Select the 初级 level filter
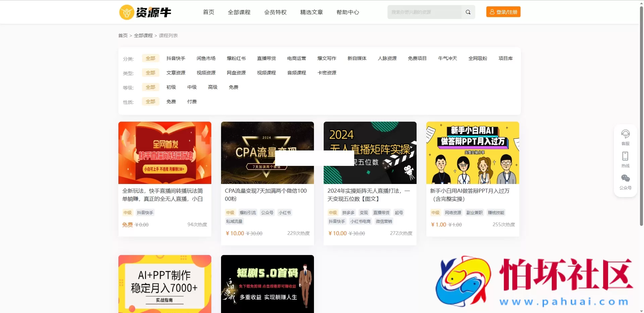644x313 pixels. tap(171, 87)
